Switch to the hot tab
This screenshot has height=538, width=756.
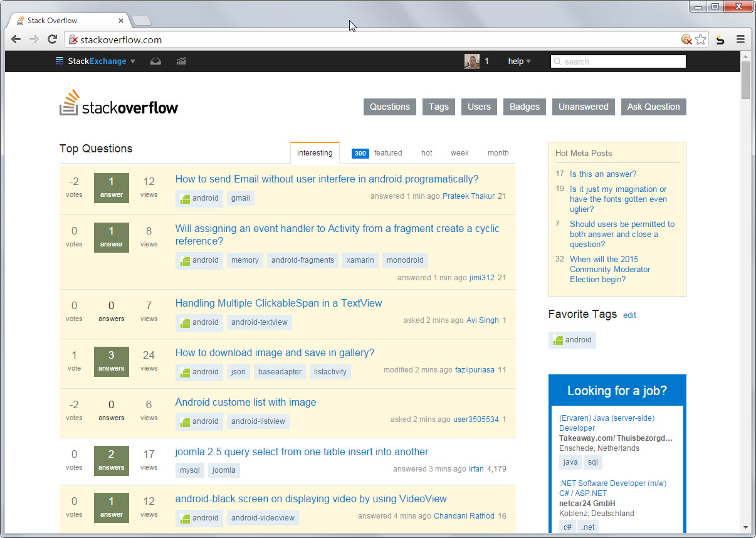coord(427,153)
